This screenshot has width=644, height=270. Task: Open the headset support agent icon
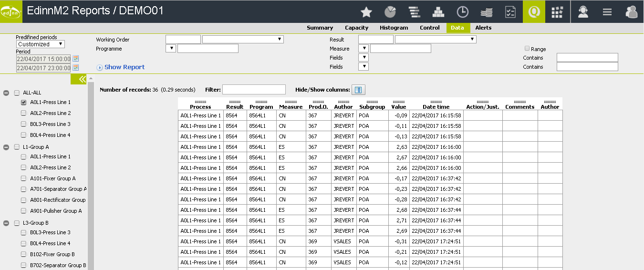(583, 12)
